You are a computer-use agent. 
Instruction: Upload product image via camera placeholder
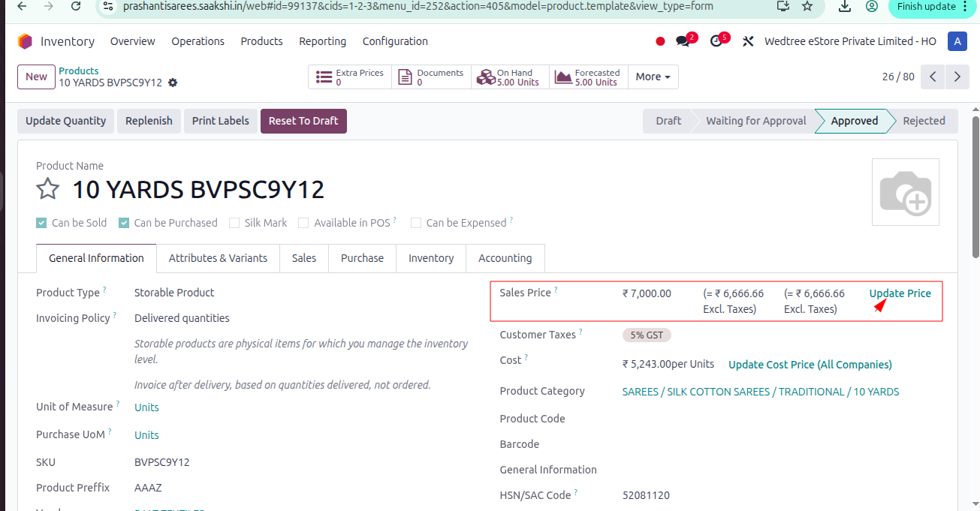906,192
